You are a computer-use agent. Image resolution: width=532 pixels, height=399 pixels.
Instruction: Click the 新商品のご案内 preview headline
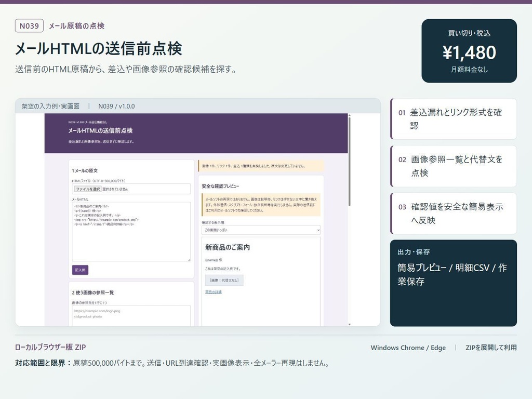[228, 247]
